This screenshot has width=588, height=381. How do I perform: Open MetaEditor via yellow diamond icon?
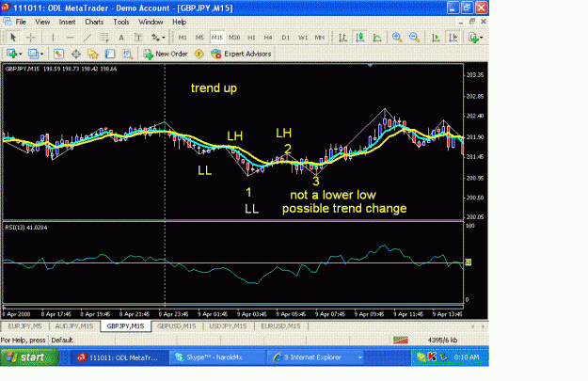point(199,54)
